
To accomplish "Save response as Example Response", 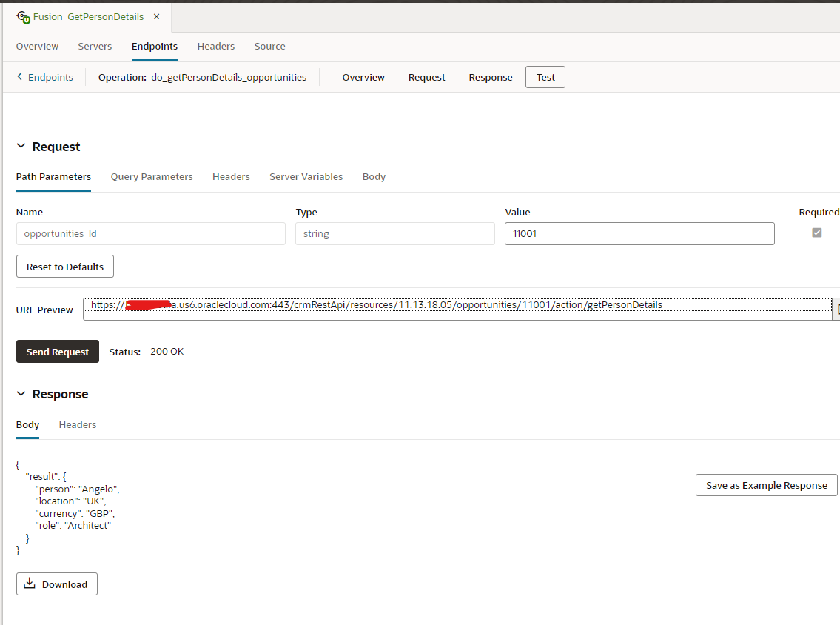I will (x=766, y=485).
